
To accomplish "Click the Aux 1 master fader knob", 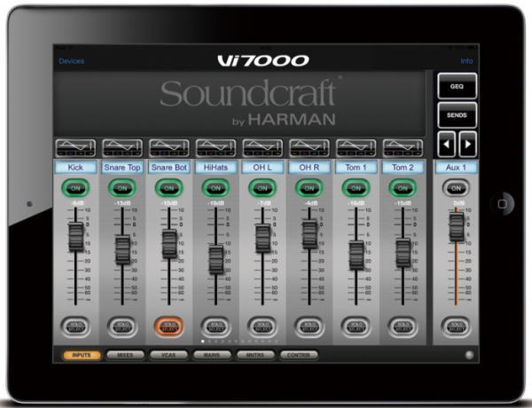I will [457, 227].
